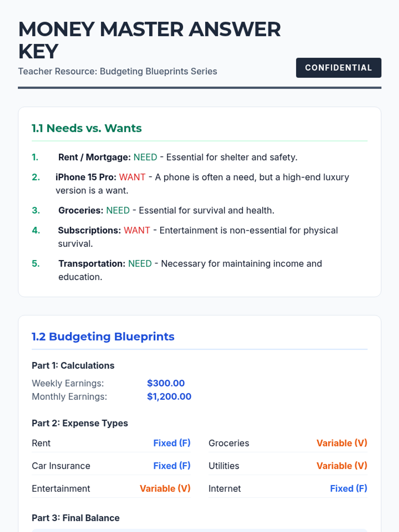Select Variable (V) for Entertainment
399x532 pixels.
coord(165,488)
